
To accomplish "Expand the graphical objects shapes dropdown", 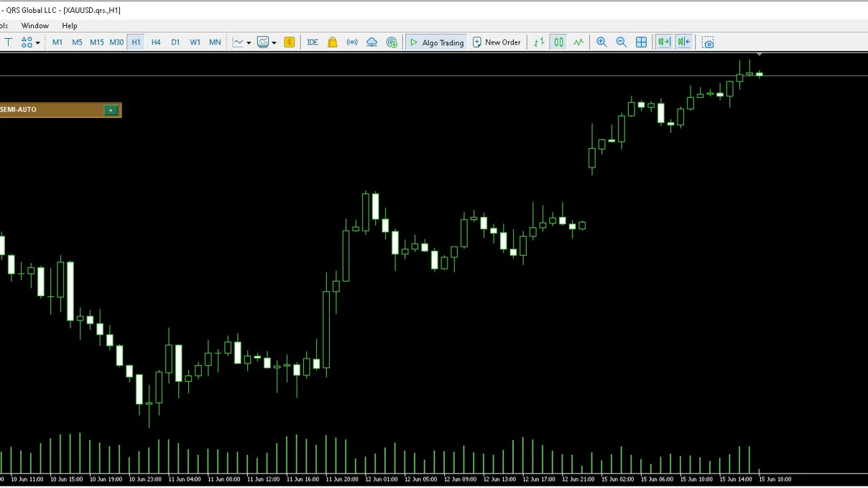I will point(31,42).
